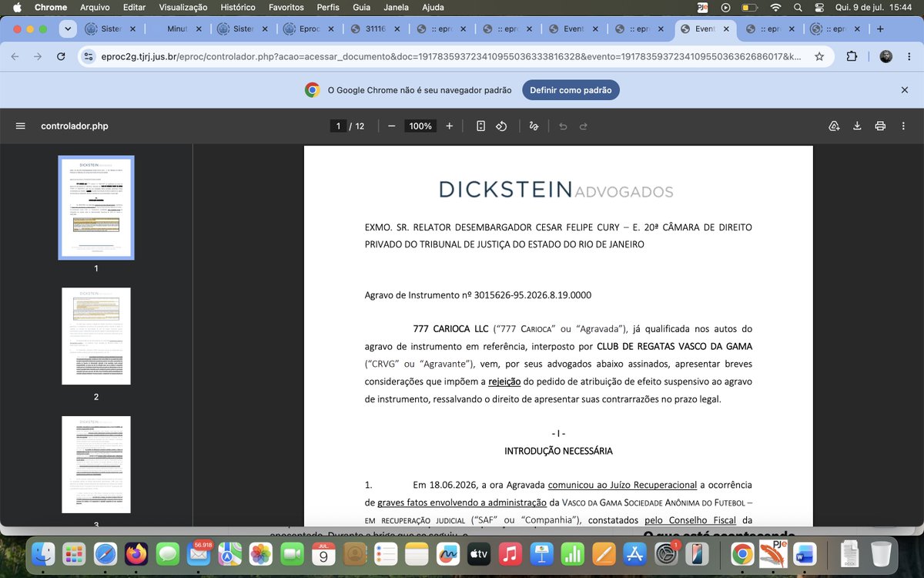Screen dimensions: 924x578
Task: Click the page number input field
Action: pos(338,126)
